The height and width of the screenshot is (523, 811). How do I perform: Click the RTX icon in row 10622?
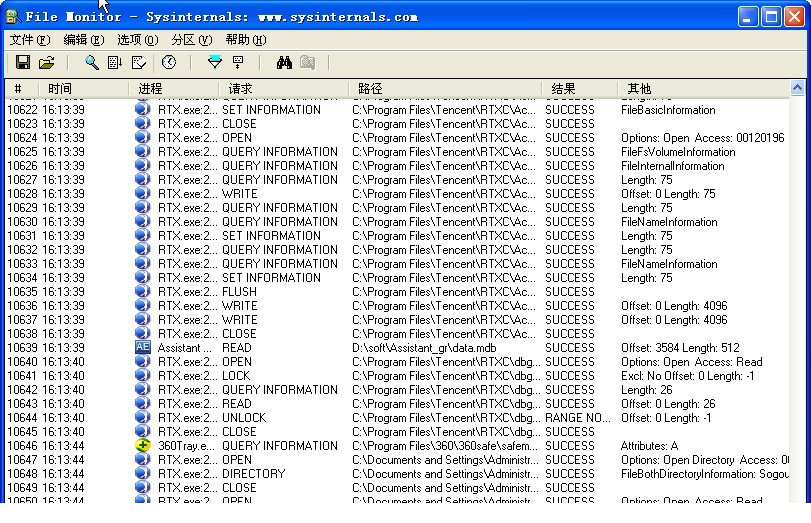142,109
